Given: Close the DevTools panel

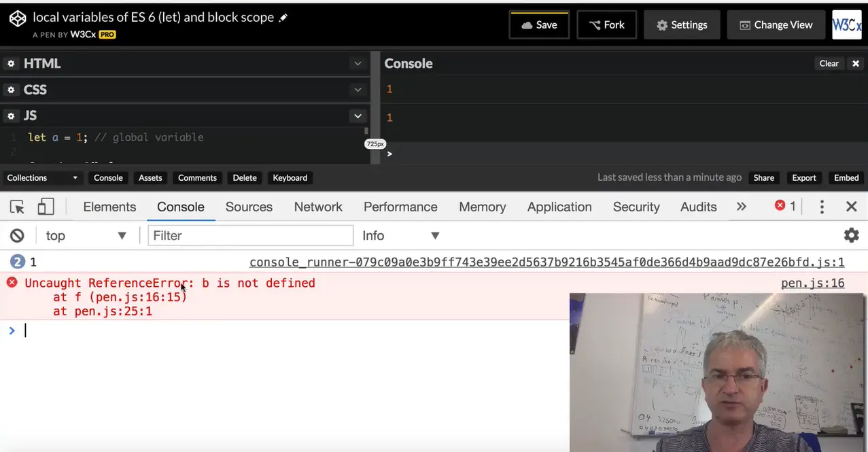Looking at the screenshot, I should tap(851, 207).
